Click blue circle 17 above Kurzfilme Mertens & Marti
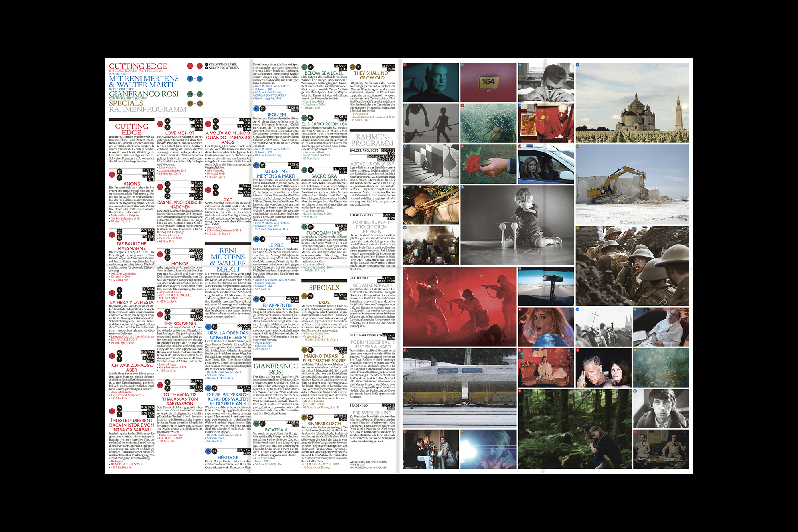The height and width of the screenshot is (532, 798). point(256,165)
